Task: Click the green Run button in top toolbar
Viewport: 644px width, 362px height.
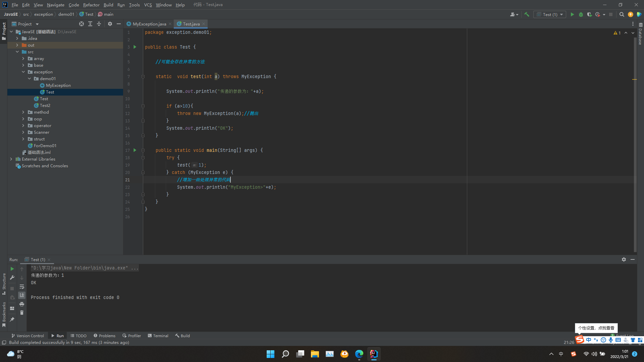Action: [572, 14]
